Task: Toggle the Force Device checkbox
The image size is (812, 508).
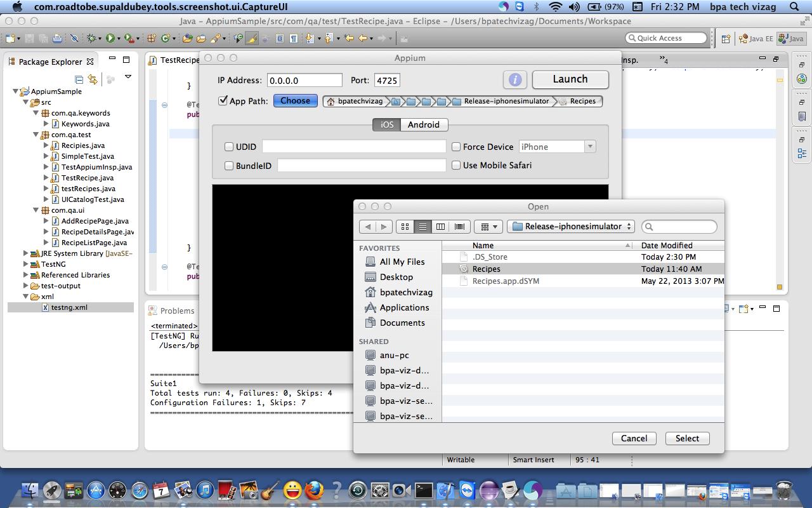Action: (456, 147)
